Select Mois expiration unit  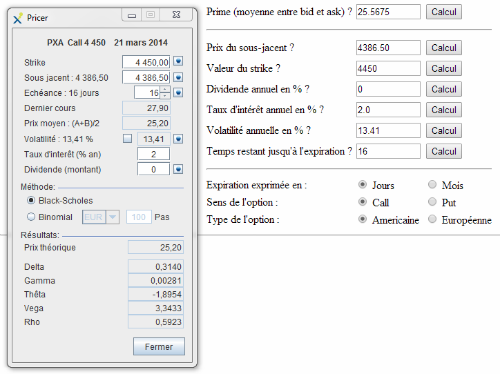click(432, 184)
